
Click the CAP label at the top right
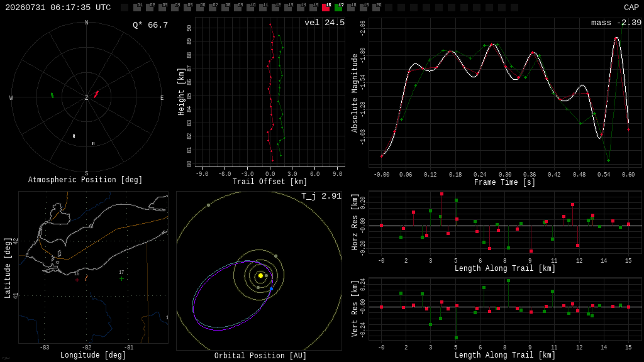click(631, 8)
